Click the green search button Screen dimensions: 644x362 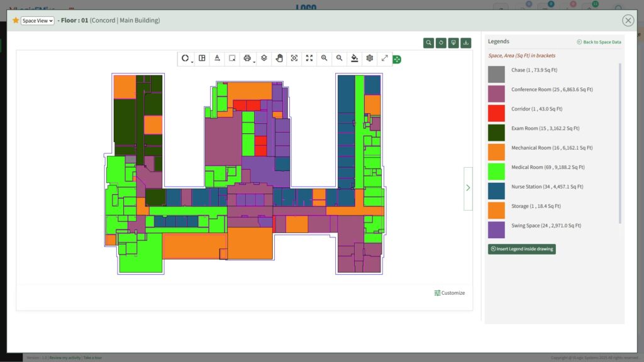click(428, 43)
